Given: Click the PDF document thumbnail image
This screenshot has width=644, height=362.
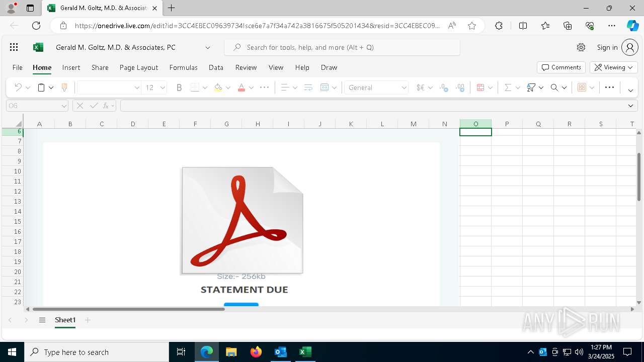Looking at the screenshot, I should click(x=243, y=220).
